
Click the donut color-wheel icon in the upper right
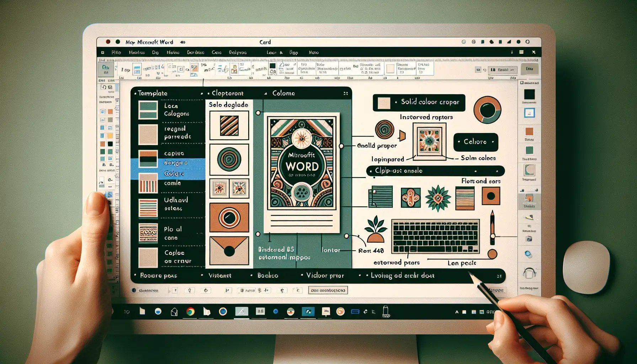point(487,111)
